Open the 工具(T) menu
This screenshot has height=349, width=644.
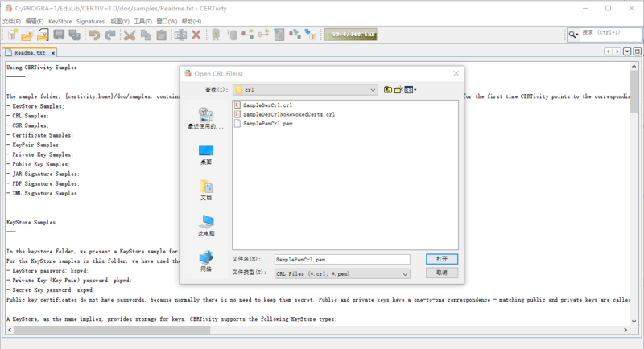(142, 22)
